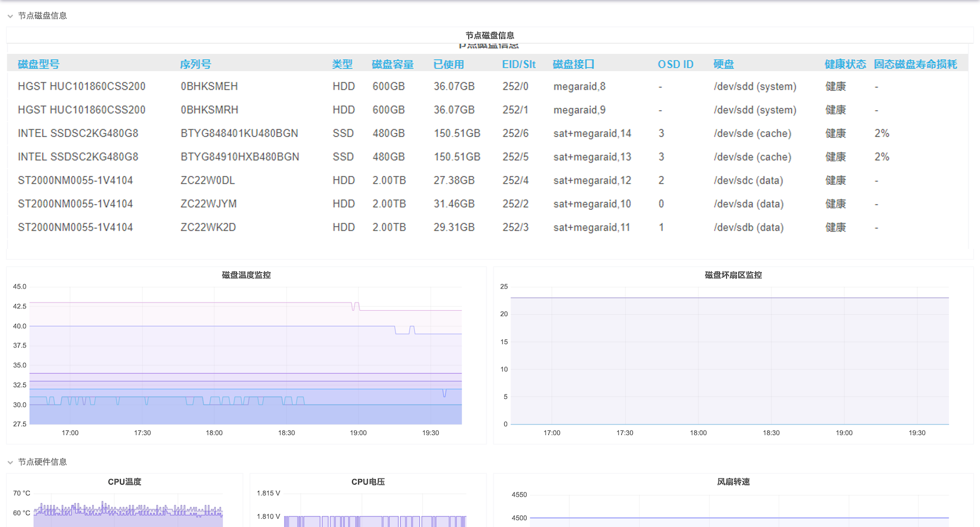Sort table by 固态磁盘寿命损耗 column header
The height and width of the screenshot is (527, 980).
pos(915,64)
